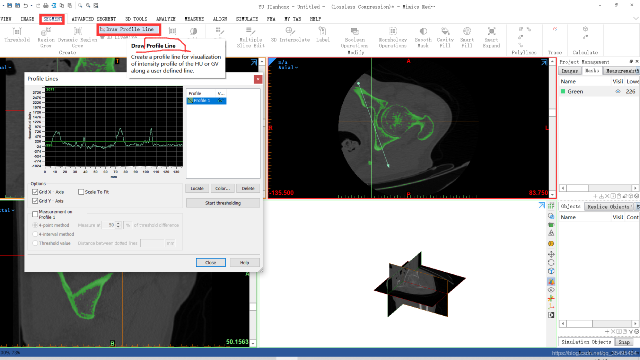This screenshot has width=640, height=360.
Task: Select the Smart Fill tool
Action: click(467, 37)
